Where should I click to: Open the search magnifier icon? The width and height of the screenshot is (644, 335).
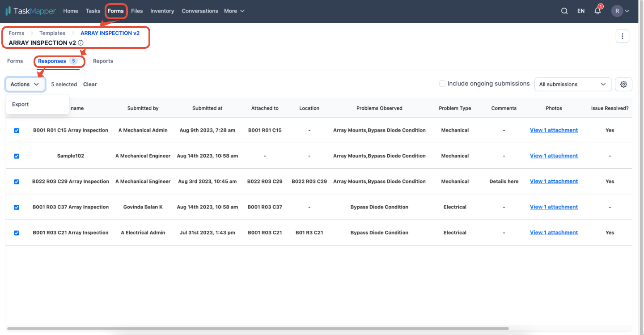564,11
